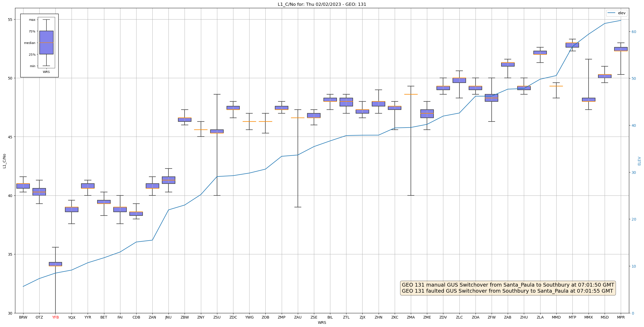Click the '25%' label in the boxplot key
Image resolution: width=644 pixels, height=327 pixels.
point(32,55)
